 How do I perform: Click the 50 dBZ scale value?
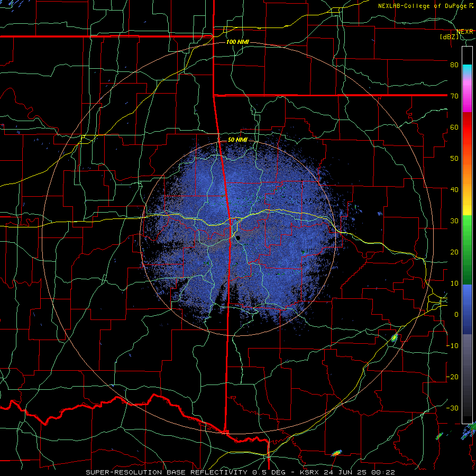point(454,159)
